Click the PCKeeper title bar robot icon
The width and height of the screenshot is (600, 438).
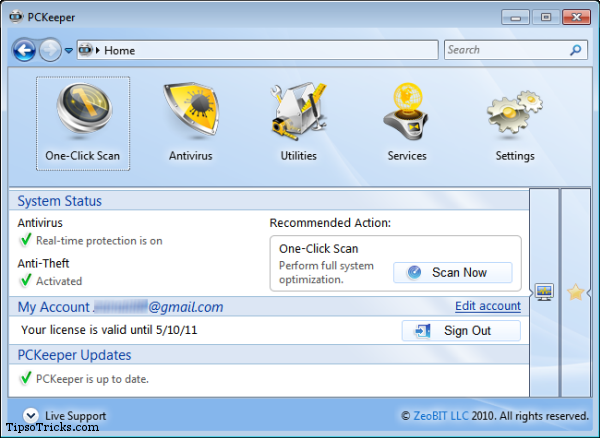(16, 17)
